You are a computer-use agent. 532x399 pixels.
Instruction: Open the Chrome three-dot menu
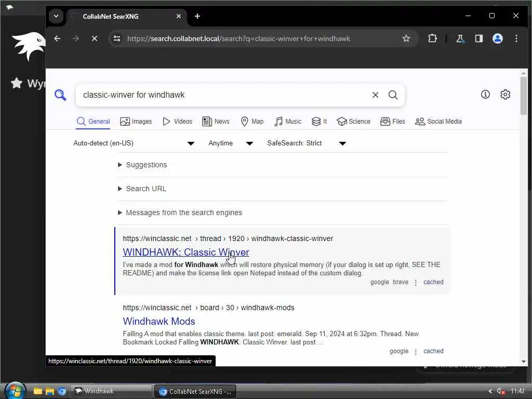point(516,38)
